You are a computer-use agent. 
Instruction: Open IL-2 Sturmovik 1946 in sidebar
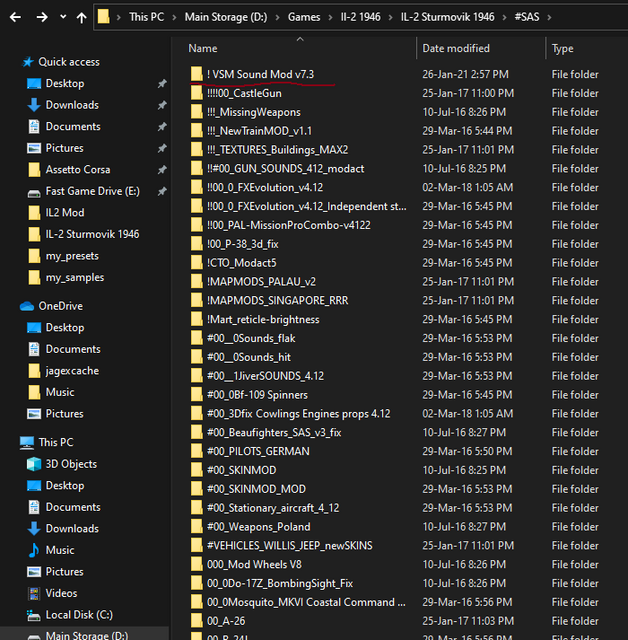click(x=92, y=234)
